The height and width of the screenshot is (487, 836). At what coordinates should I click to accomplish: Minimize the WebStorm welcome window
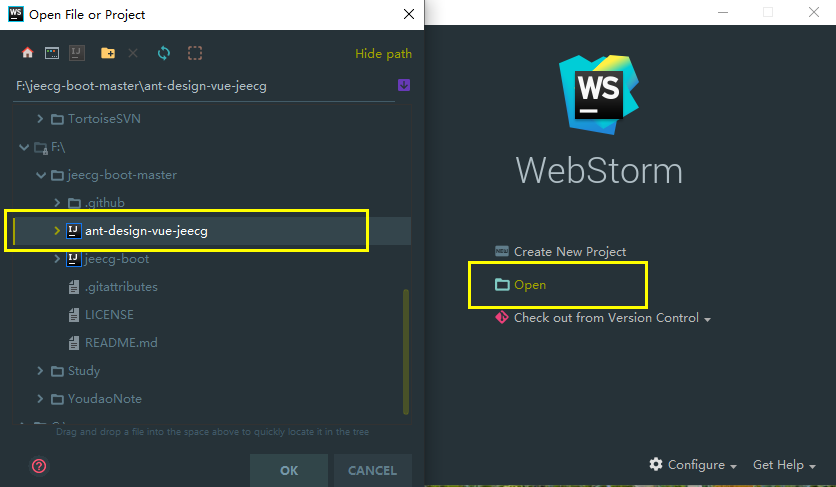pos(723,12)
